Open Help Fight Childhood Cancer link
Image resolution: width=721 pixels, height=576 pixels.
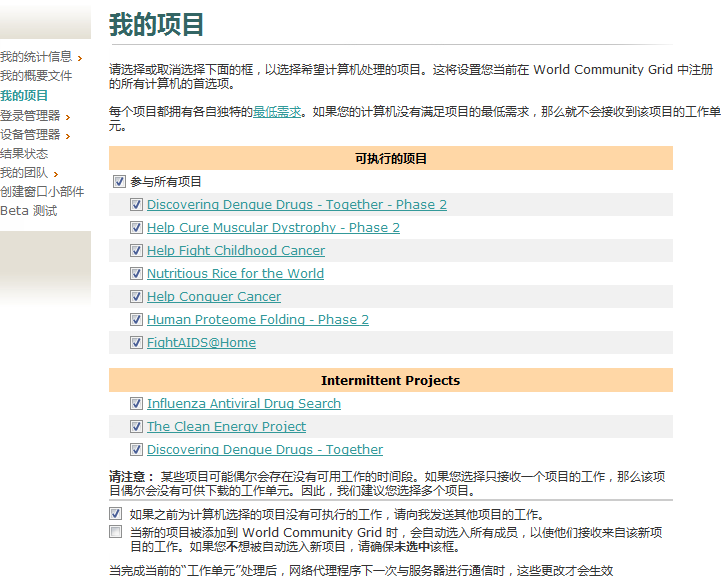(x=236, y=251)
